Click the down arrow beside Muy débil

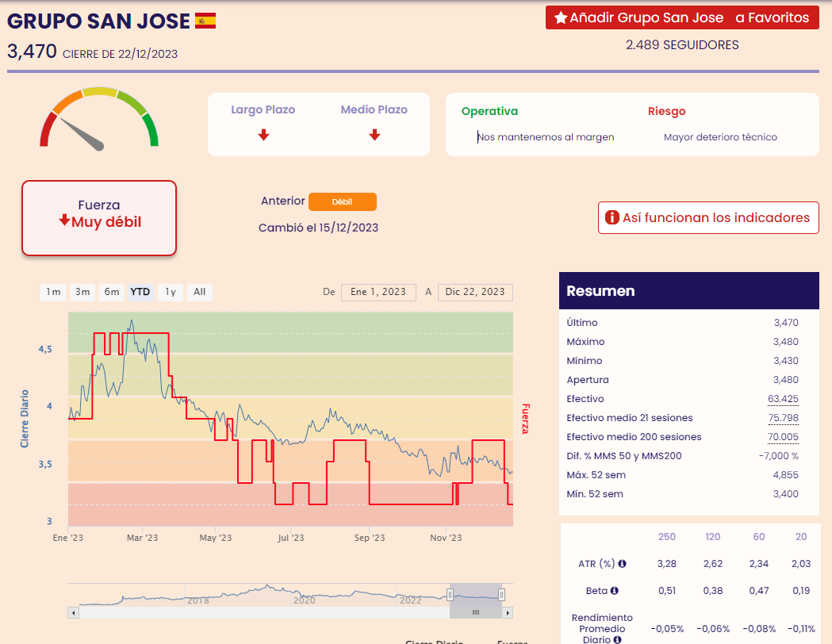point(64,220)
